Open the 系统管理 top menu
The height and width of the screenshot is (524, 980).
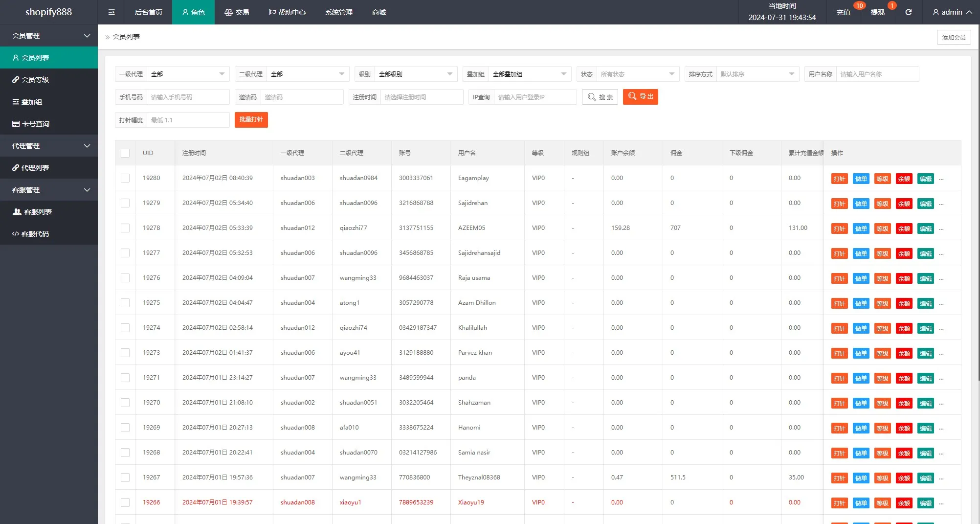pos(338,12)
